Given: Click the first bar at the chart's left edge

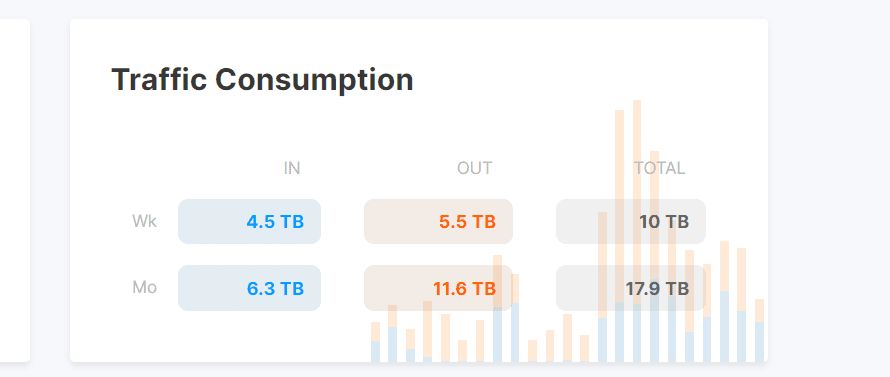Looking at the screenshot, I should pyautogui.click(x=375, y=342).
